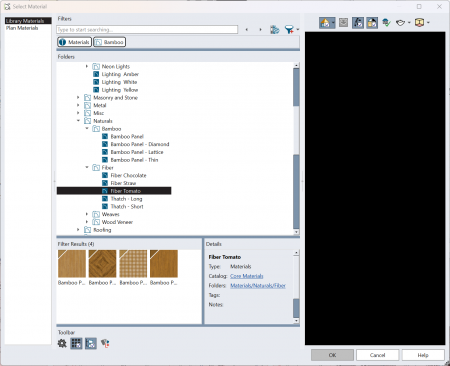
Task: Select the Fiber Straw material
Action: pos(123,183)
